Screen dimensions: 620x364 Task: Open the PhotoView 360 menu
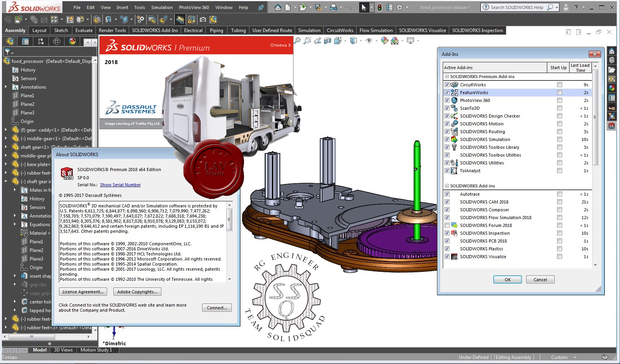tap(194, 7)
